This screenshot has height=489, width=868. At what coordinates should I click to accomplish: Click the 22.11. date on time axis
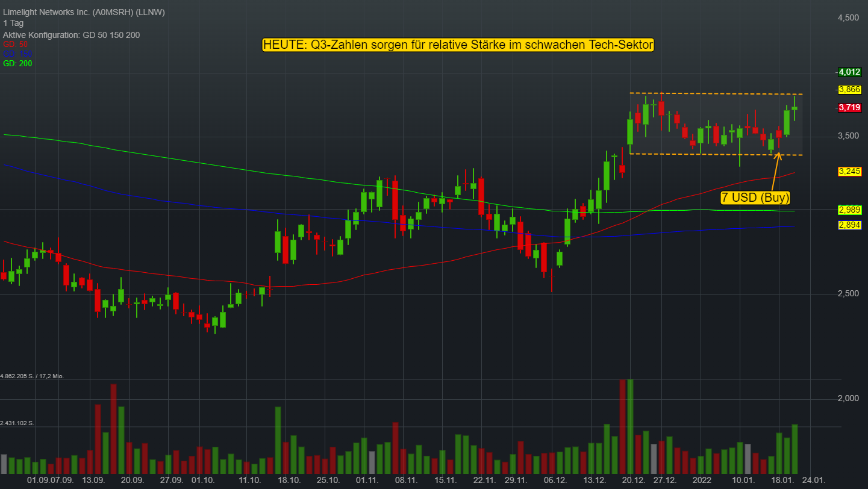coord(484,481)
